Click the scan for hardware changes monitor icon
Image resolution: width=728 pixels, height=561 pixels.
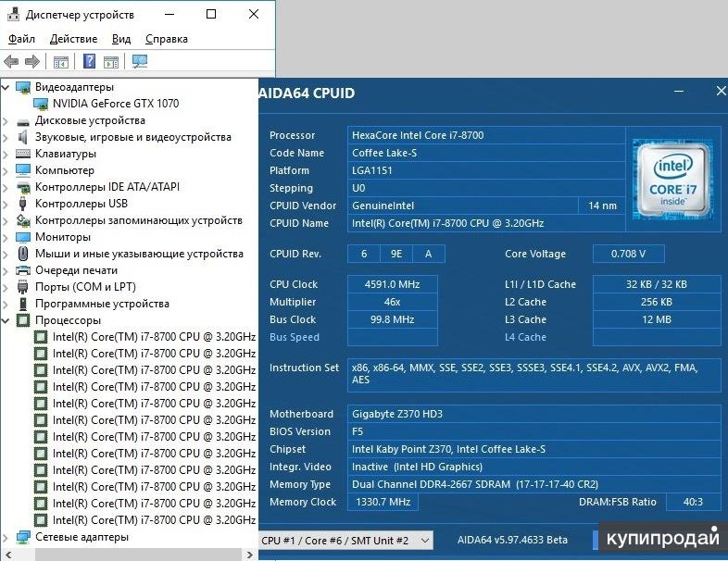[140, 61]
